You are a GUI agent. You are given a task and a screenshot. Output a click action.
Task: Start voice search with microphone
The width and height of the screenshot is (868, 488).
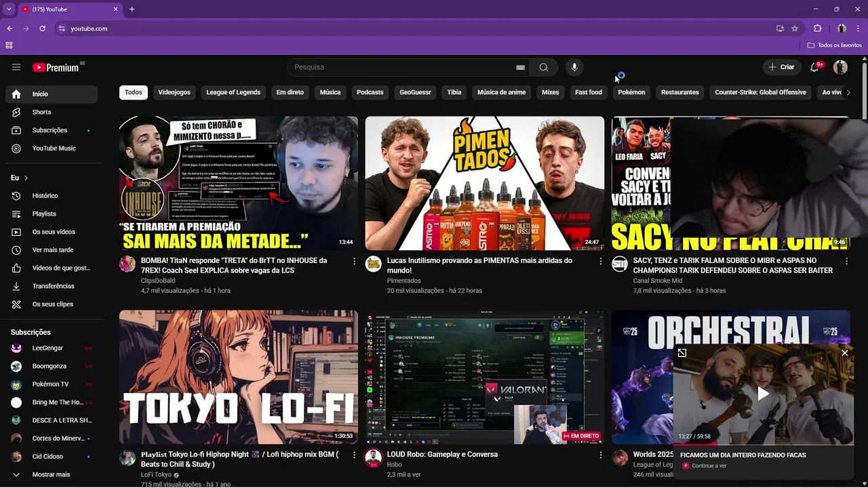point(574,67)
